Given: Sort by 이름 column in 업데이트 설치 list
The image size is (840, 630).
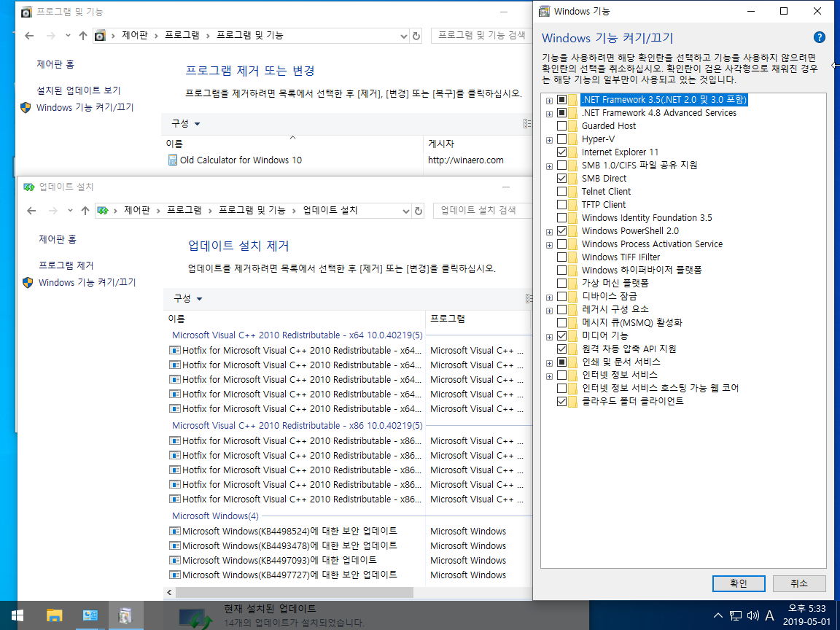Looking at the screenshot, I should pyautogui.click(x=295, y=319).
